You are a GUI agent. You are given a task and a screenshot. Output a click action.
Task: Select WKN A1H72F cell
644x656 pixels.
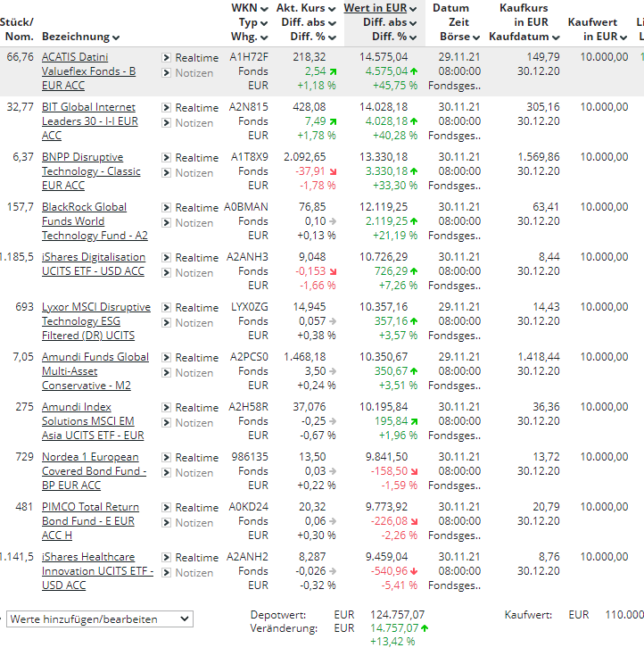tap(249, 57)
